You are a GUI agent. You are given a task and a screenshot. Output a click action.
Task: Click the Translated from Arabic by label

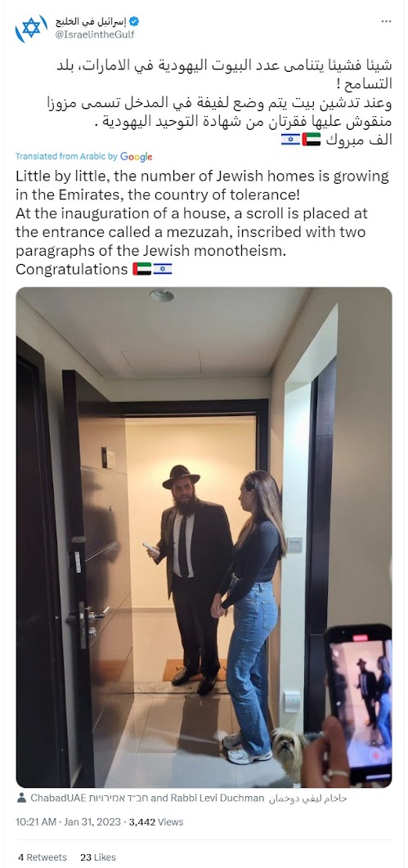[x=66, y=157]
